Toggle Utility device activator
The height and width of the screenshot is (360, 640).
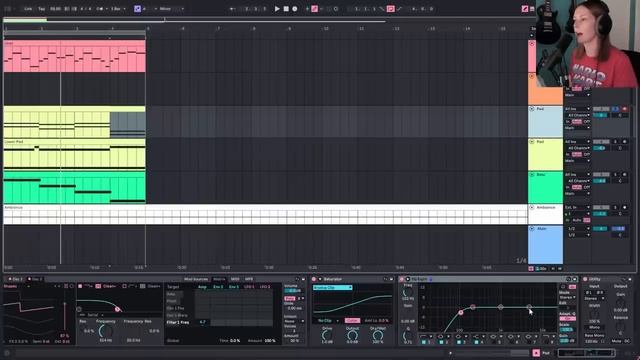(585, 279)
